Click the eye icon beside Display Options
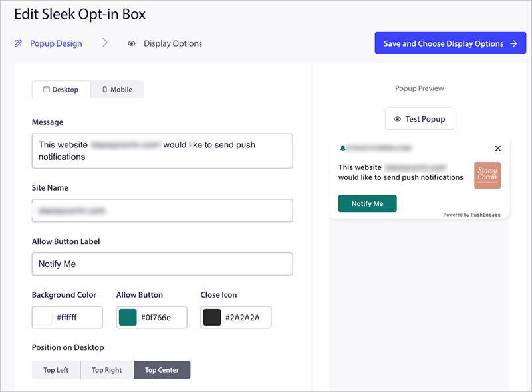This screenshot has height=392, width=532. click(x=131, y=43)
